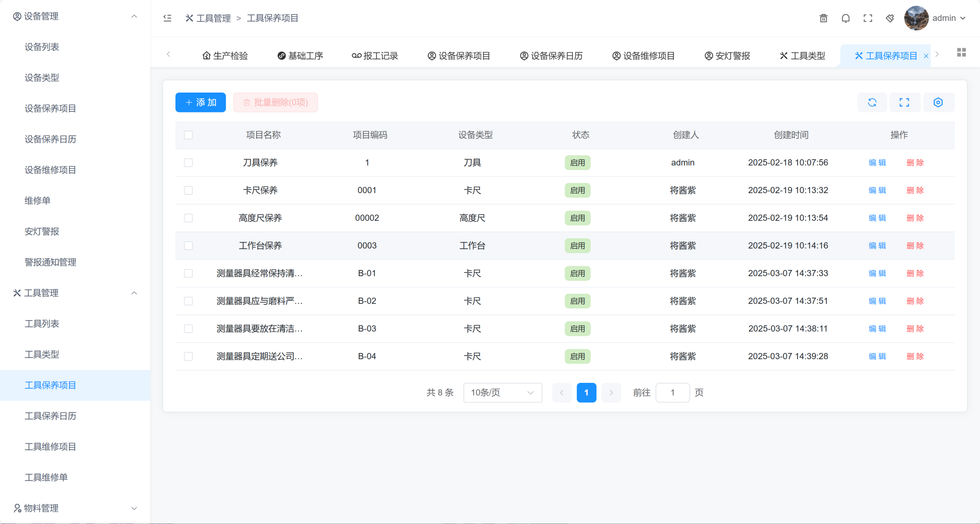Switch to the 设备保养日历 tab
Image resolution: width=980 pixels, height=524 pixels.
point(551,56)
